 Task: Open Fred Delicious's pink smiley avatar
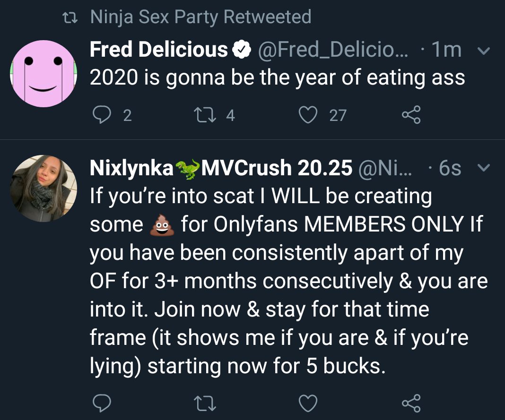pos(44,74)
